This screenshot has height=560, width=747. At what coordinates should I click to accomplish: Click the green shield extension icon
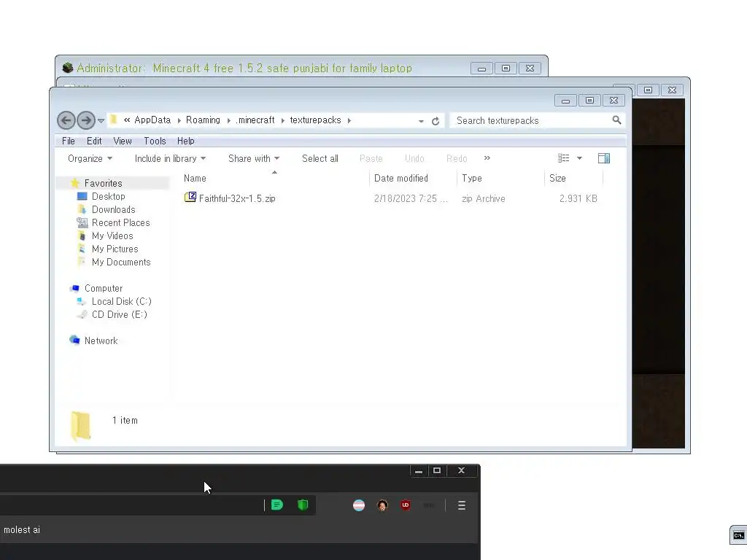(303, 505)
